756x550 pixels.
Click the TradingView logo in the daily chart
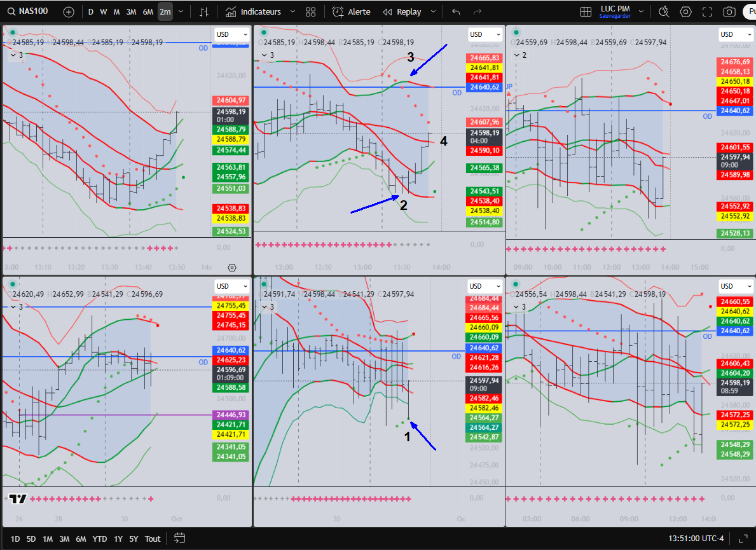tap(18, 498)
